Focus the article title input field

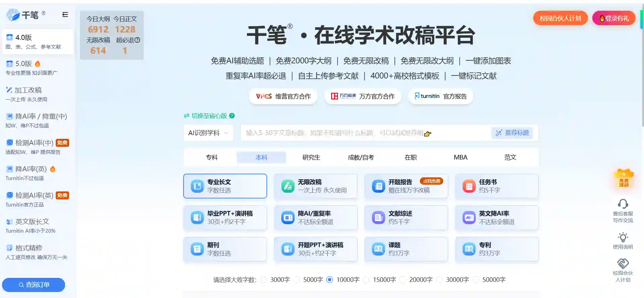pyautogui.click(x=366, y=133)
